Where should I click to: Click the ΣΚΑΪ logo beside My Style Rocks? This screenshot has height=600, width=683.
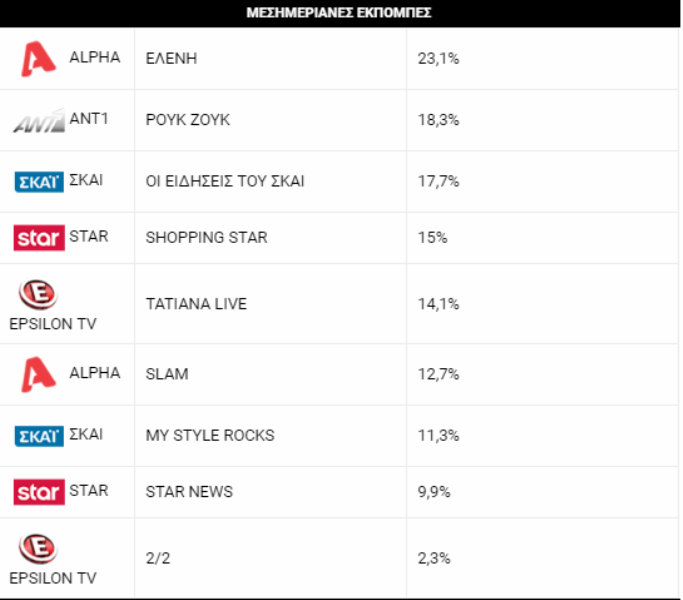(x=39, y=436)
